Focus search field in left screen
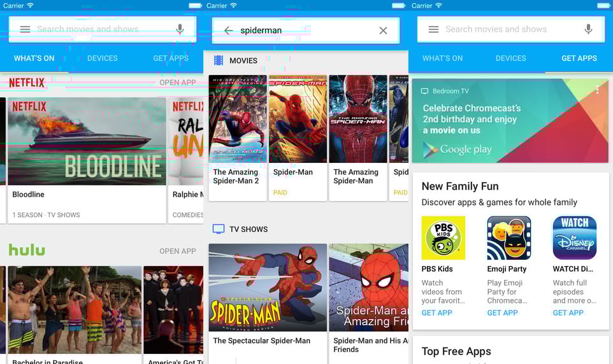The image size is (613, 364). click(x=103, y=29)
